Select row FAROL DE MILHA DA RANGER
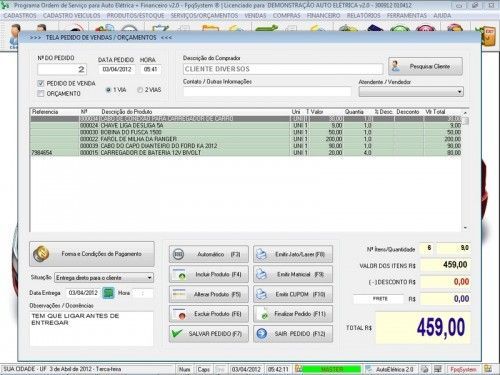 [246, 139]
